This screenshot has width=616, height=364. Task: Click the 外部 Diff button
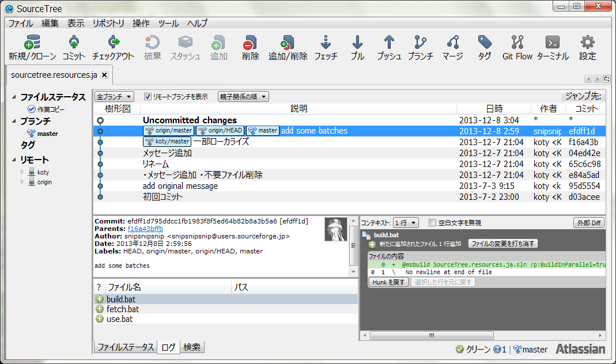[589, 223]
